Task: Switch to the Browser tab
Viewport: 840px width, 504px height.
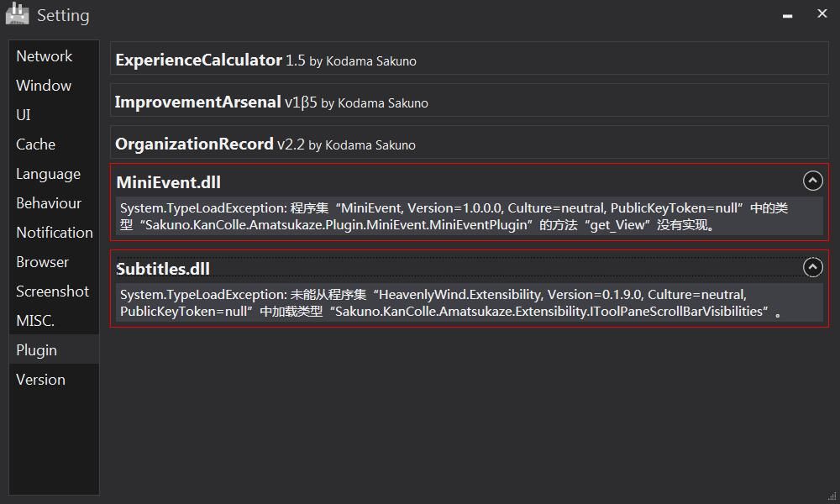Action: pyautogui.click(x=54, y=262)
